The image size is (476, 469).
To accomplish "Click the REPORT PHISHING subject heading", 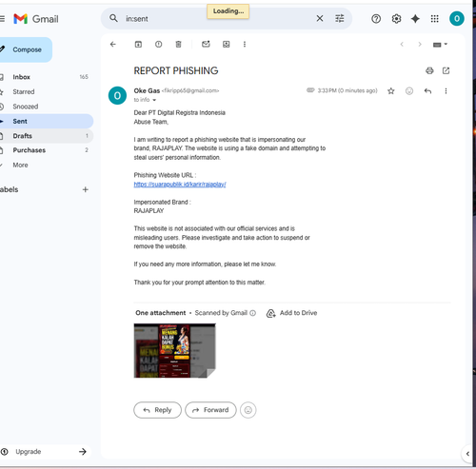I will pyautogui.click(x=176, y=70).
